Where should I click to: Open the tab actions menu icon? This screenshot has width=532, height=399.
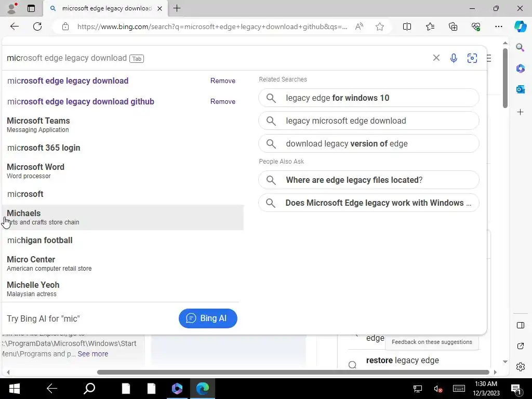tap(31, 8)
